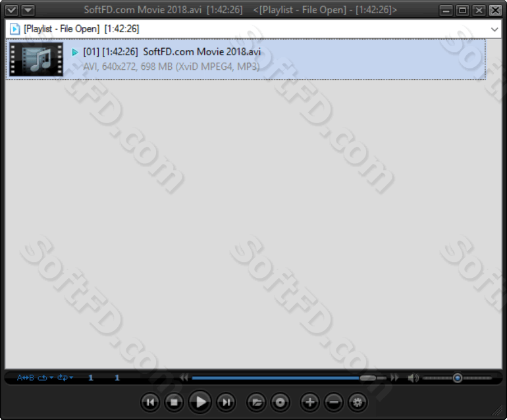Remove item with the minus button
Screen dimensions: 507x420
point(334,402)
